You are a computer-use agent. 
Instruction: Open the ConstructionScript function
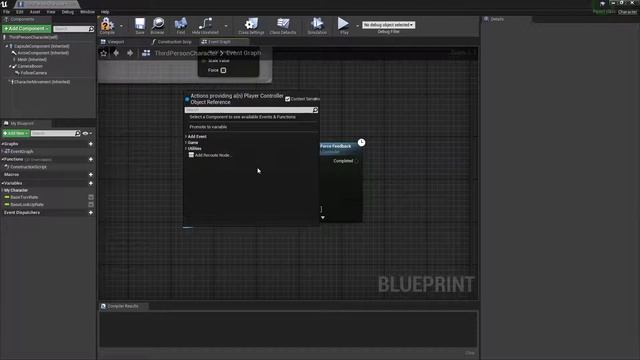pyautogui.click(x=28, y=167)
